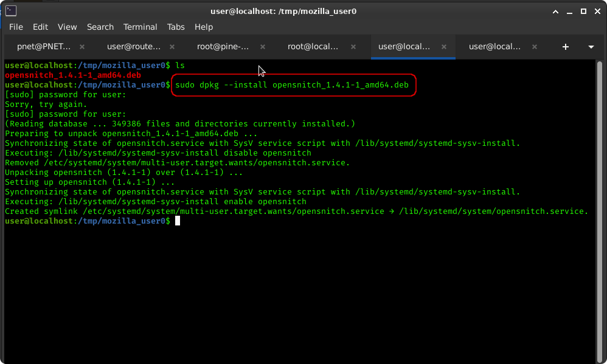Close the terminal window
Viewport: 607px width, 364px height.
[597, 12]
